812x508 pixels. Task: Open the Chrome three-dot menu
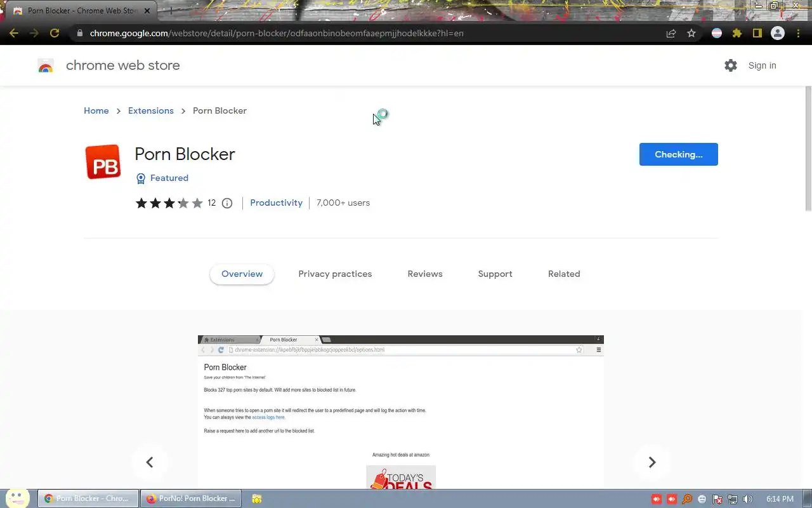pyautogui.click(x=798, y=33)
